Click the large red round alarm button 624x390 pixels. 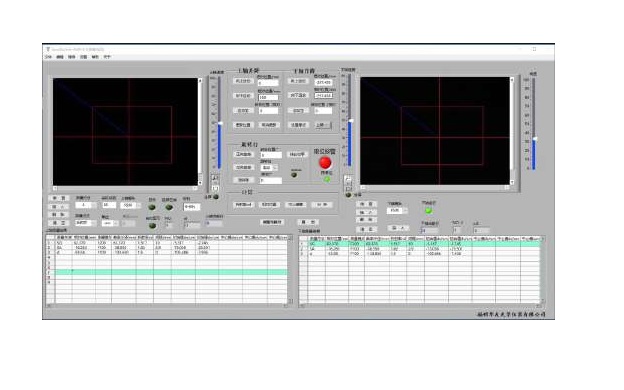click(325, 162)
